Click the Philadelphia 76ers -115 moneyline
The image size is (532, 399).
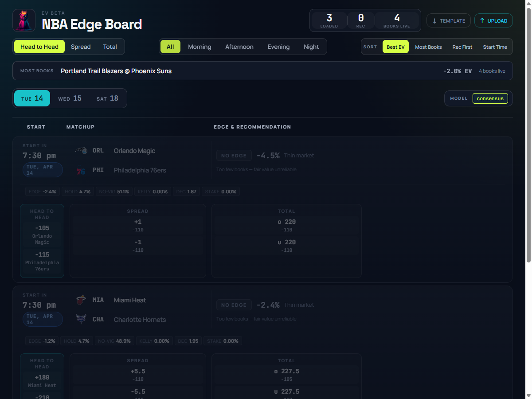tap(42, 261)
